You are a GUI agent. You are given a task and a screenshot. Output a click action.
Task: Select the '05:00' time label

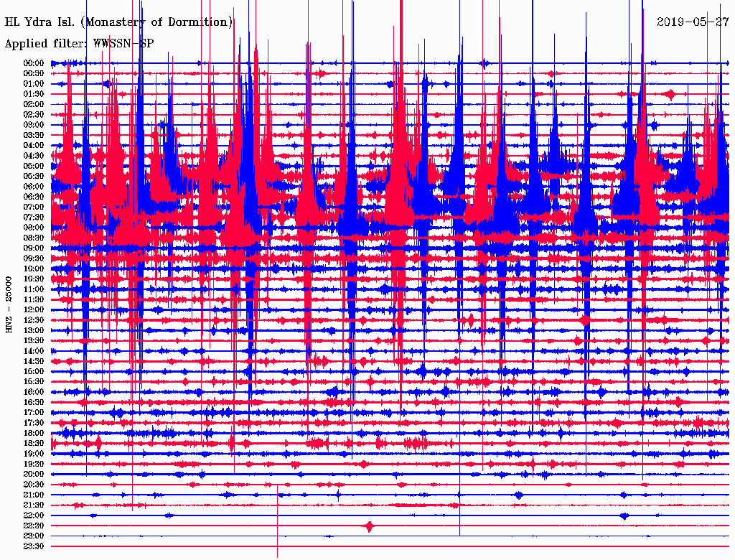point(34,166)
